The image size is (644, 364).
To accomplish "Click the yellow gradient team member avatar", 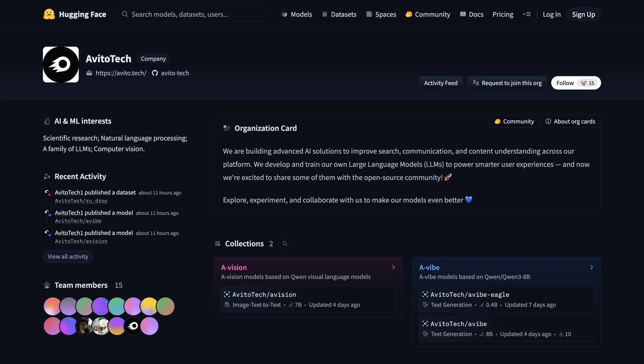I will 149,306.
